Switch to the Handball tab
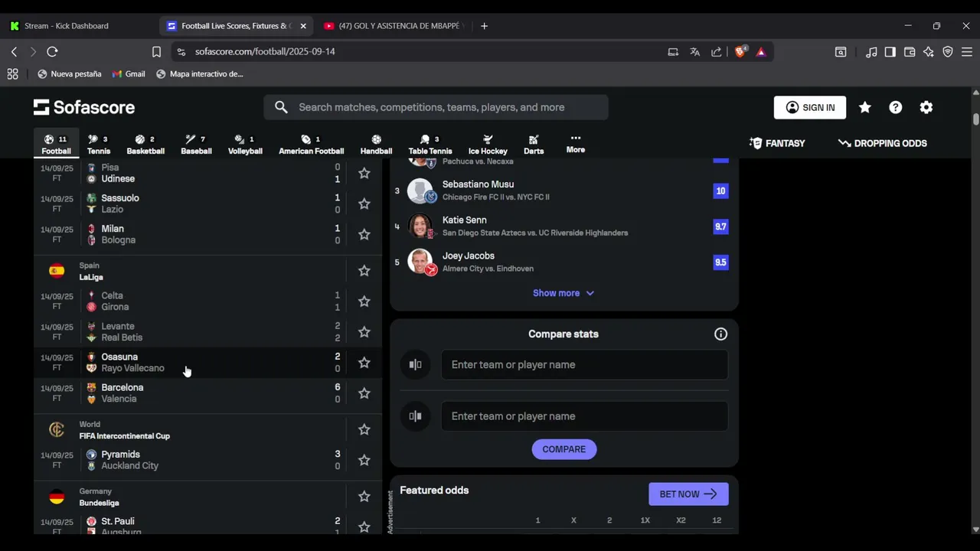The image size is (980, 551). pyautogui.click(x=376, y=145)
